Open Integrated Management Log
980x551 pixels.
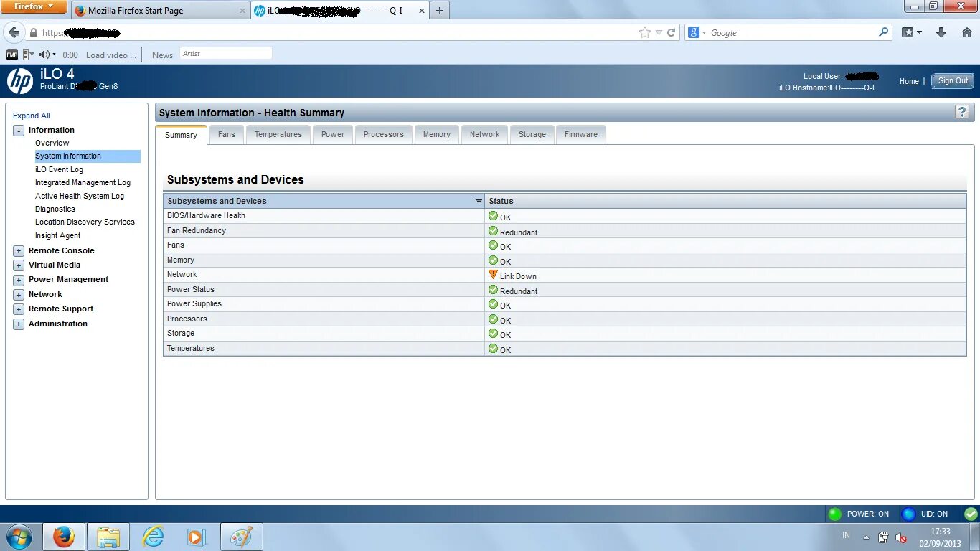point(83,182)
